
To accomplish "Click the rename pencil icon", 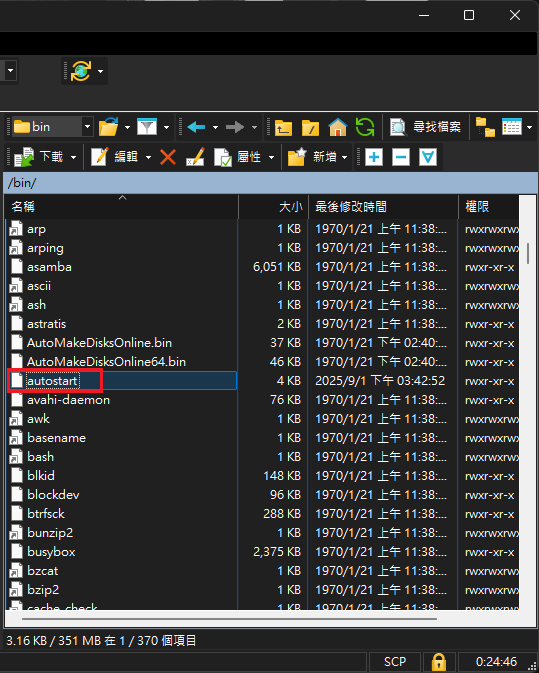I will (195, 157).
